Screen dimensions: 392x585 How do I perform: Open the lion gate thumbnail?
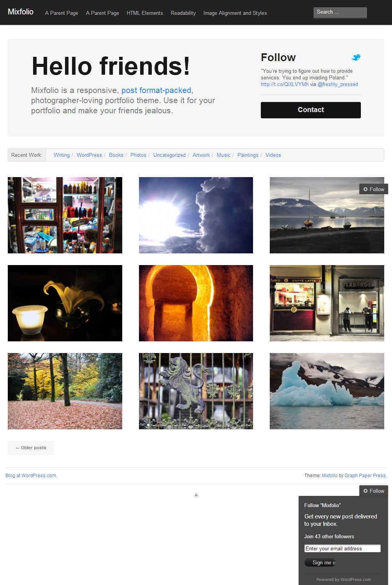[196, 391]
